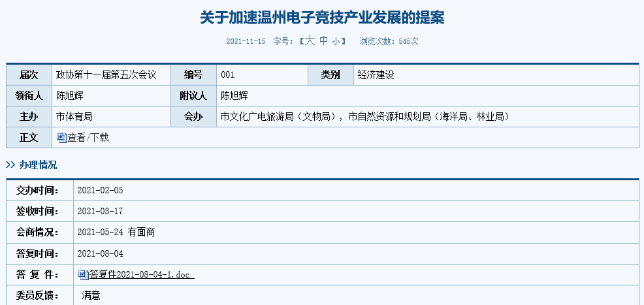This screenshot has height=305, width=644.
Task: Select the reply date 2021-08-04
Action: (x=100, y=253)
